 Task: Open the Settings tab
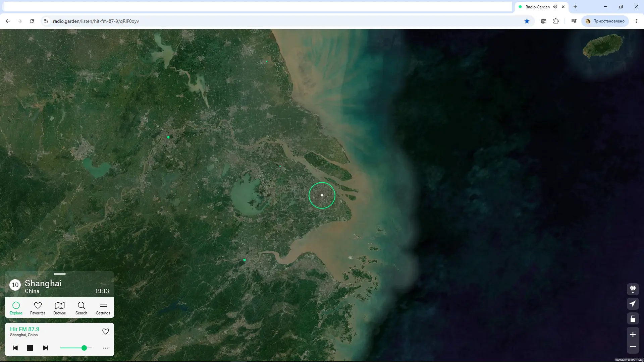click(x=103, y=308)
